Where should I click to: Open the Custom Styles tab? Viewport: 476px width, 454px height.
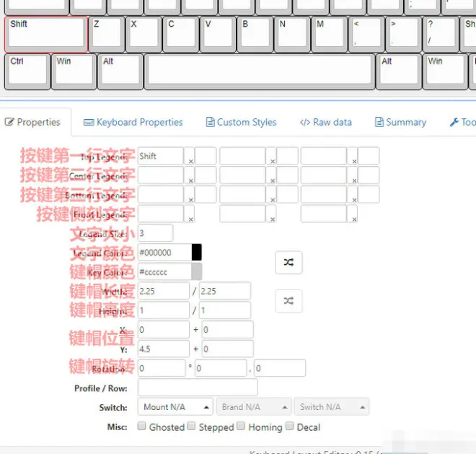pos(241,122)
